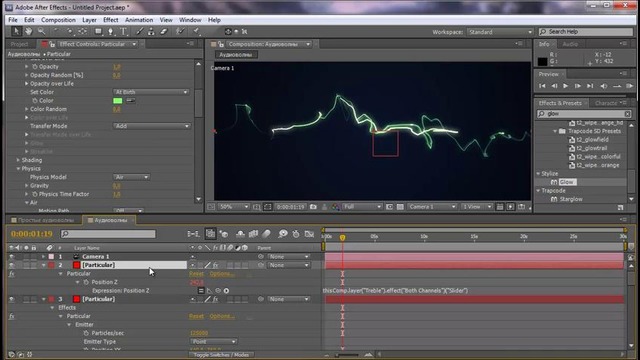Toggle the Particles/sec stopwatch
640x360 pixels.
coord(86,333)
